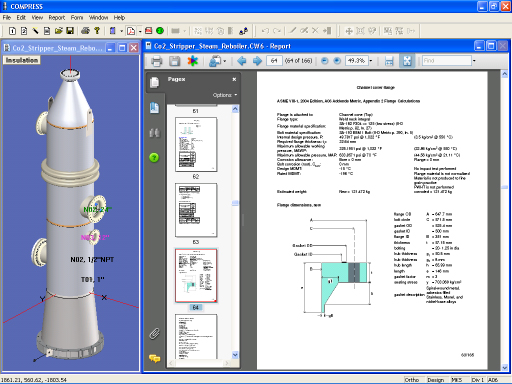Open the Pages panel Options dropdown
Image resolution: width=512 pixels, height=384 pixels.
point(225,95)
